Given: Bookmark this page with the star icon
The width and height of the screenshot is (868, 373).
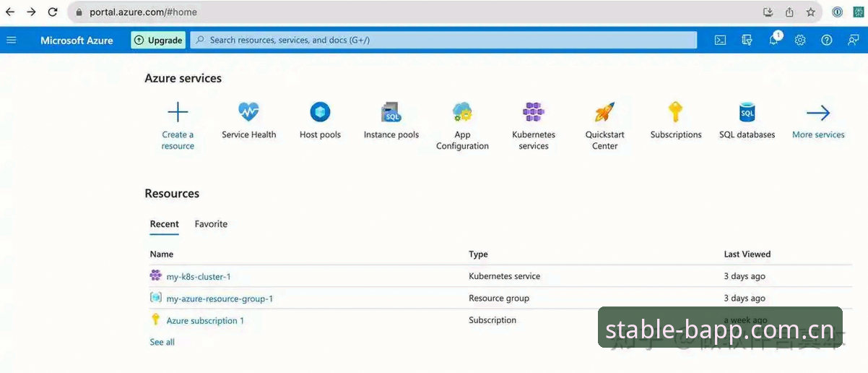Looking at the screenshot, I should click(810, 12).
